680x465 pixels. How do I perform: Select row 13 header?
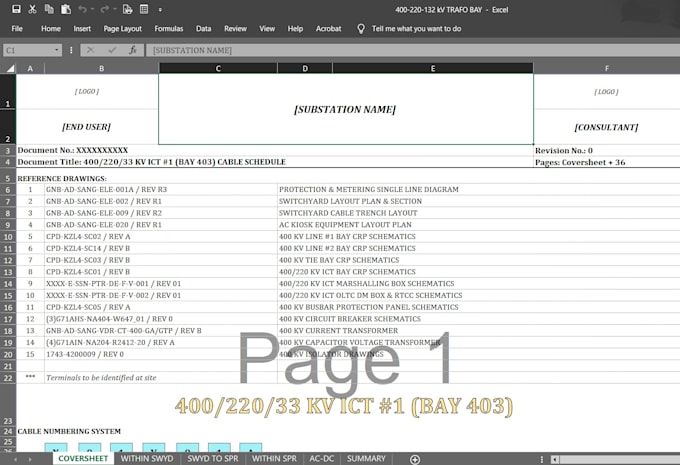point(8,272)
